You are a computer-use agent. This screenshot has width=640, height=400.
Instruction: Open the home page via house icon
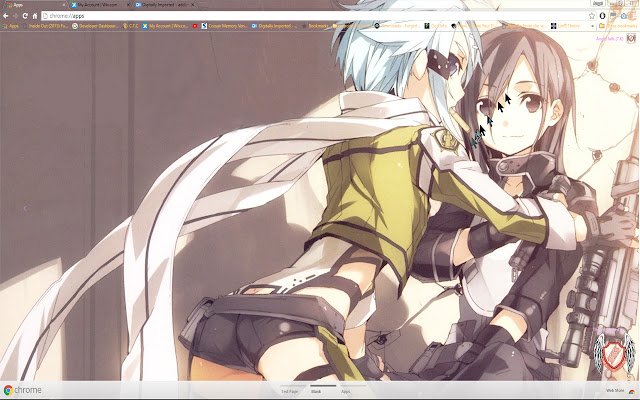(x=35, y=16)
